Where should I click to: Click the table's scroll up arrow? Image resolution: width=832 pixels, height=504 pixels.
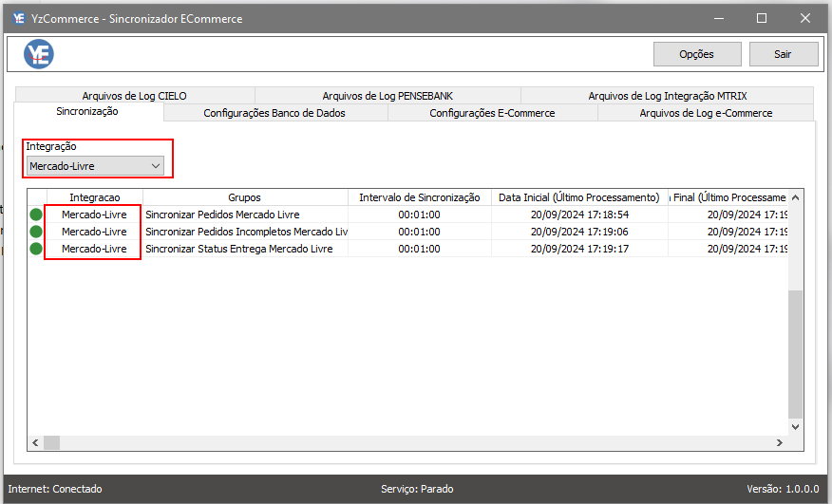795,197
